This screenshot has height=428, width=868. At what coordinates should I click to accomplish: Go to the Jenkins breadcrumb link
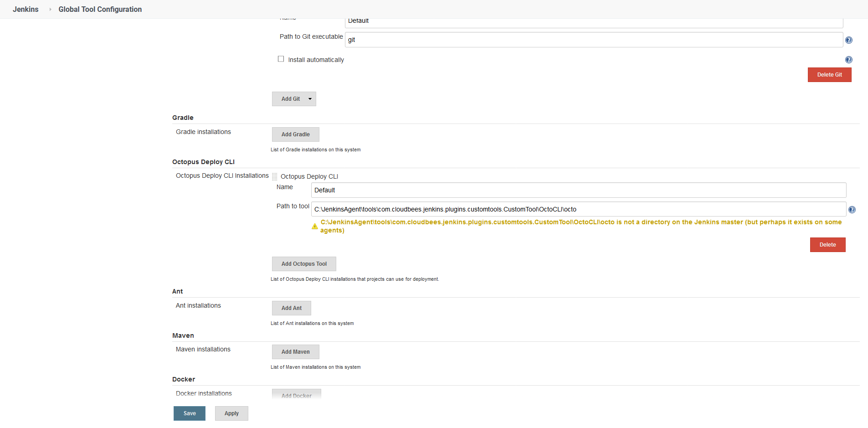[26, 9]
